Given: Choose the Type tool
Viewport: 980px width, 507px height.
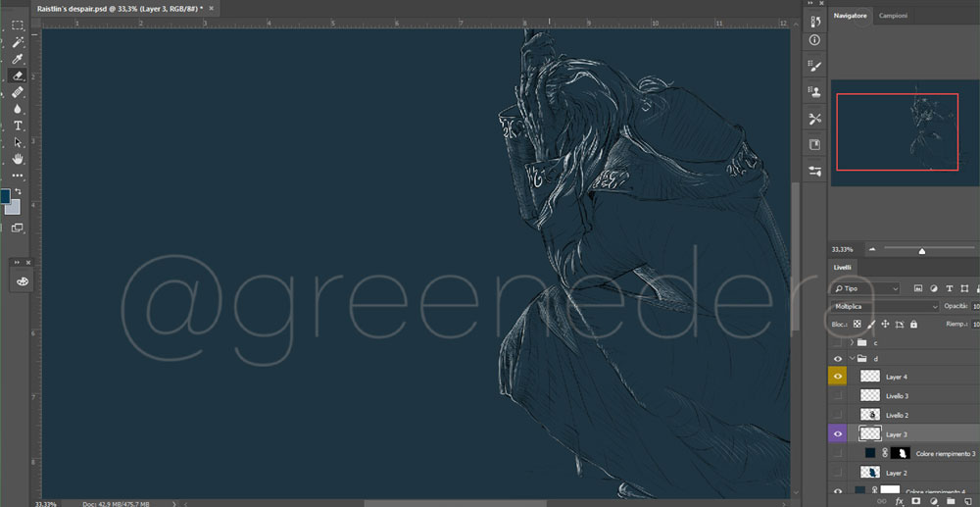Looking at the screenshot, I should (18, 126).
